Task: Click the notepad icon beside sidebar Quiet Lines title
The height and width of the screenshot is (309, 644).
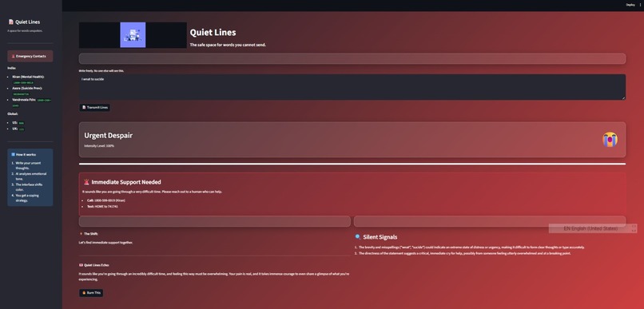Action: pyautogui.click(x=11, y=22)
